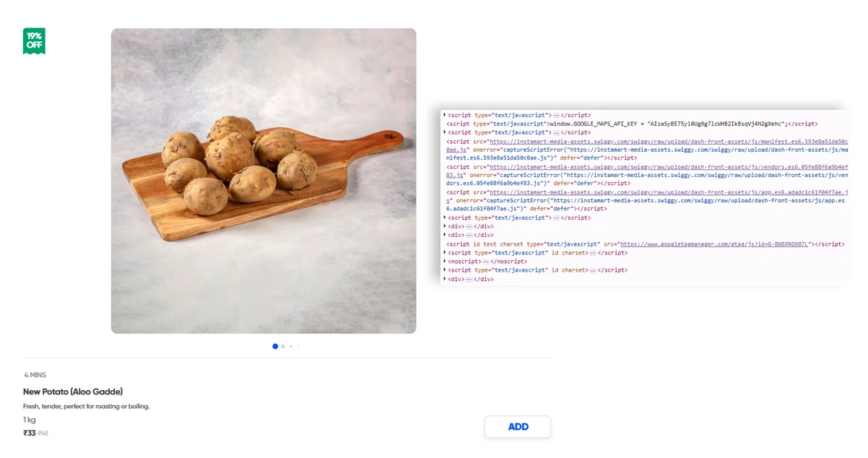Click the New Potato (Aloo Gadde) title
The image size is (868, 458).
coord(73,392)
